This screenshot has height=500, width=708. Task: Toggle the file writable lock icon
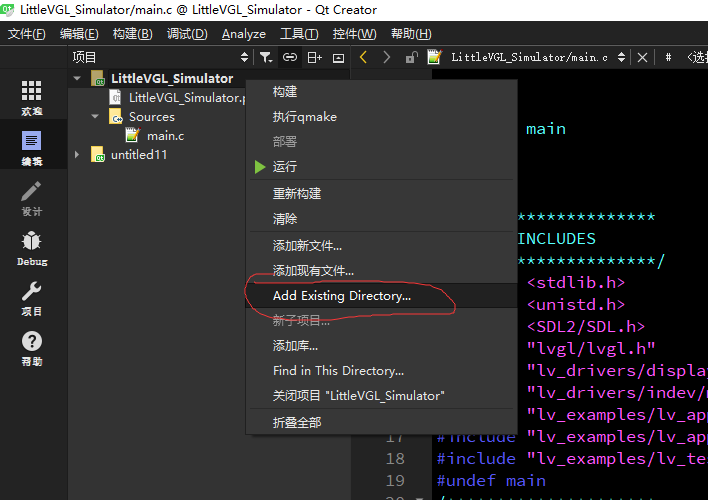(411, 57)
